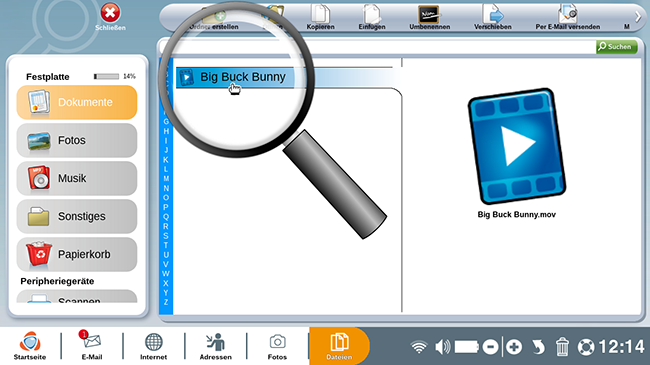Click the Verschieben move icon

tap(492, 17)
